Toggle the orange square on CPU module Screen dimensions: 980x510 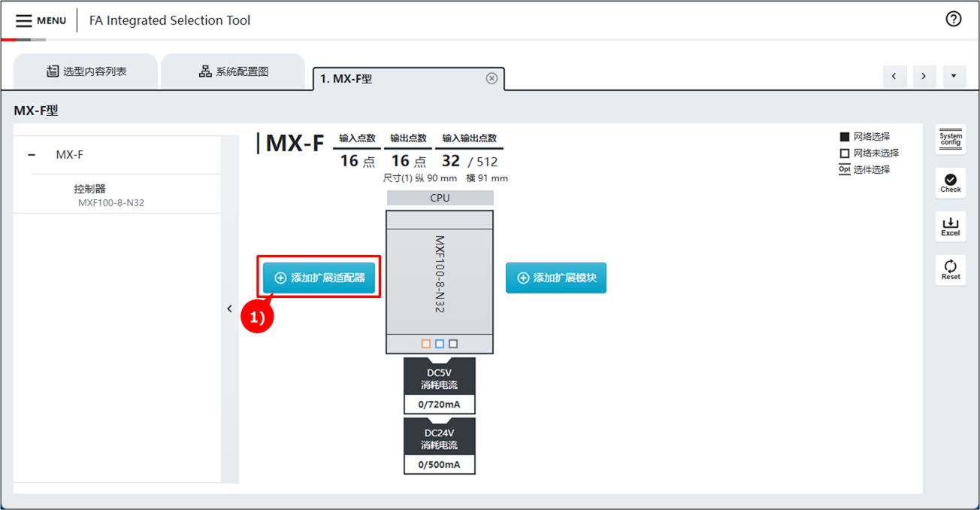click(x=426, y=344)
